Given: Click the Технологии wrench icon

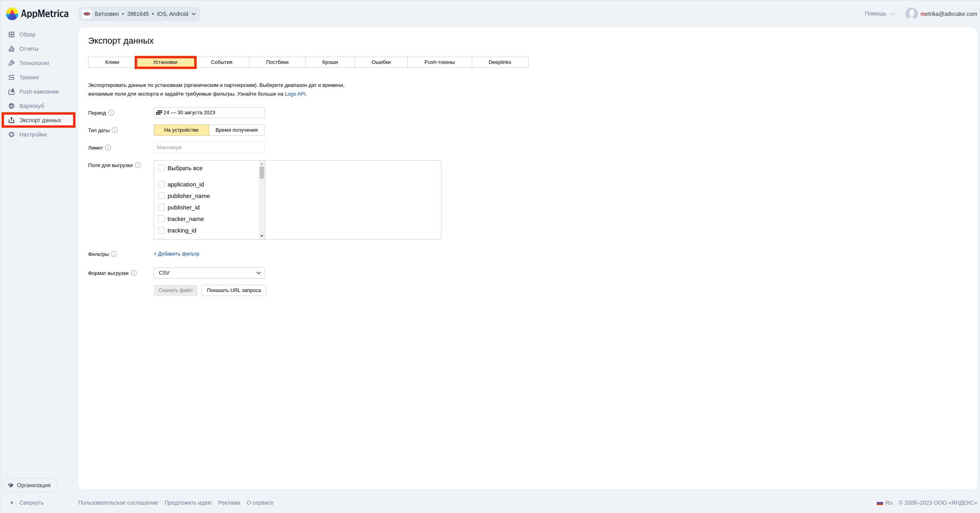Looking at the screenshot, I should pos(12,63).
